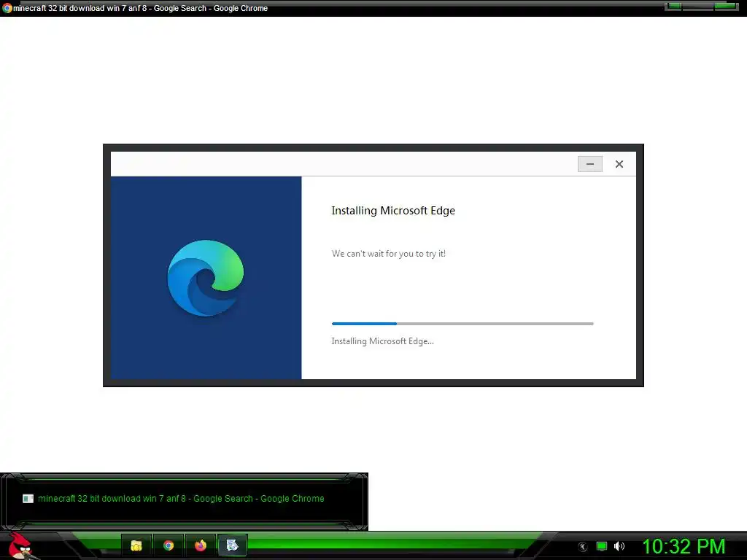Click the Chrome window title text at top
The height and width of the screenshot is (560, 747).
(x=141, y=8)
